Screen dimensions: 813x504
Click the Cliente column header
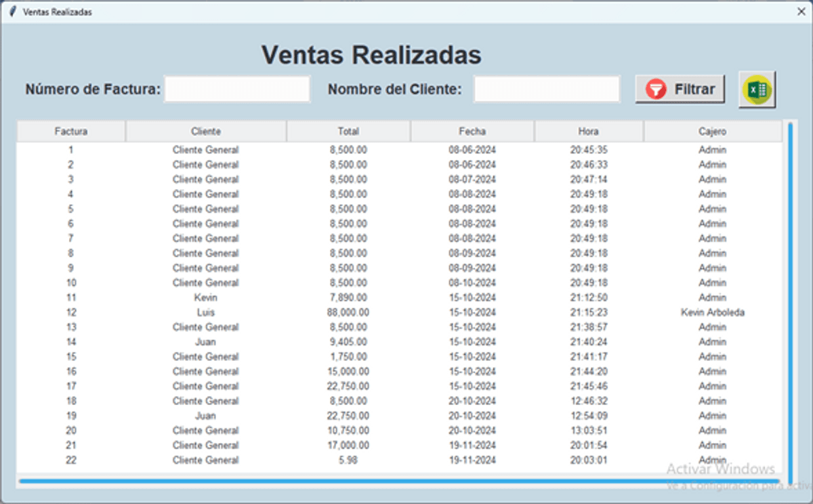pyautogui.click(x=206, y=131)
